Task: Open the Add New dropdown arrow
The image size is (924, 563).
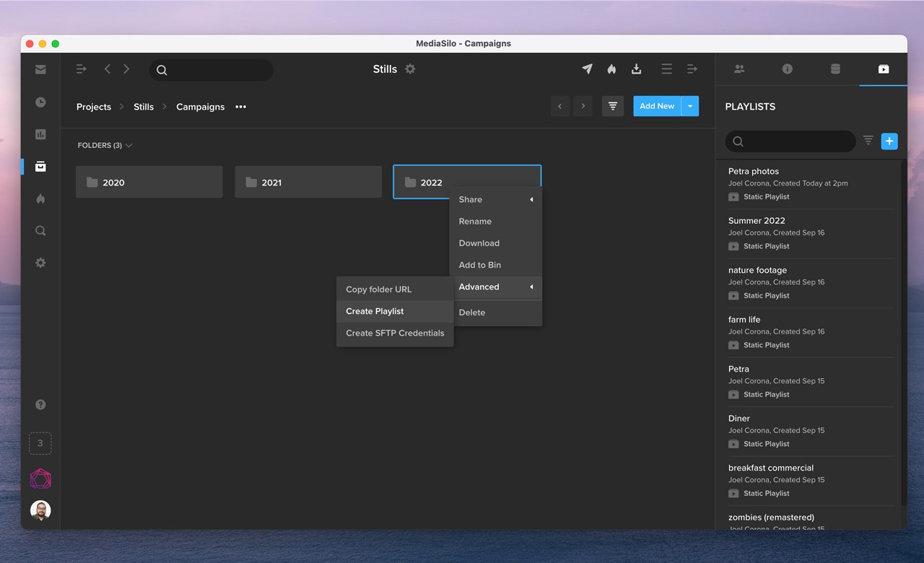Action: point(689,105)
